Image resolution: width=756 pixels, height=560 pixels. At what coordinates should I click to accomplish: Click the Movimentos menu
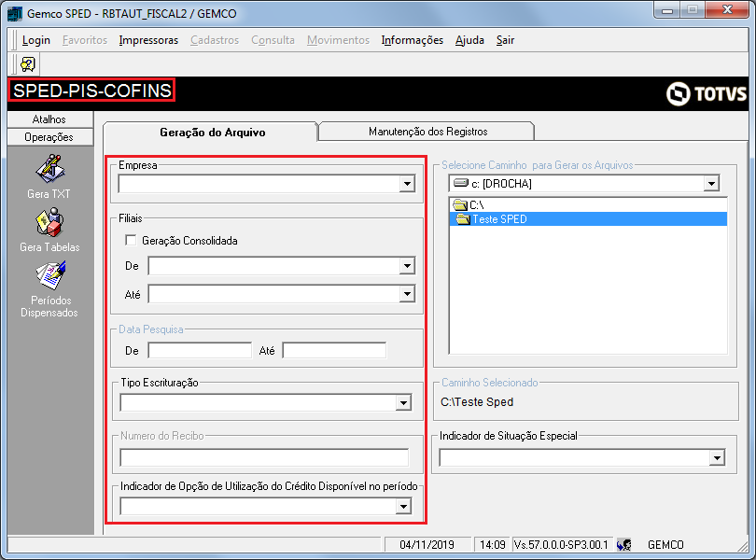tap(338, 40)
